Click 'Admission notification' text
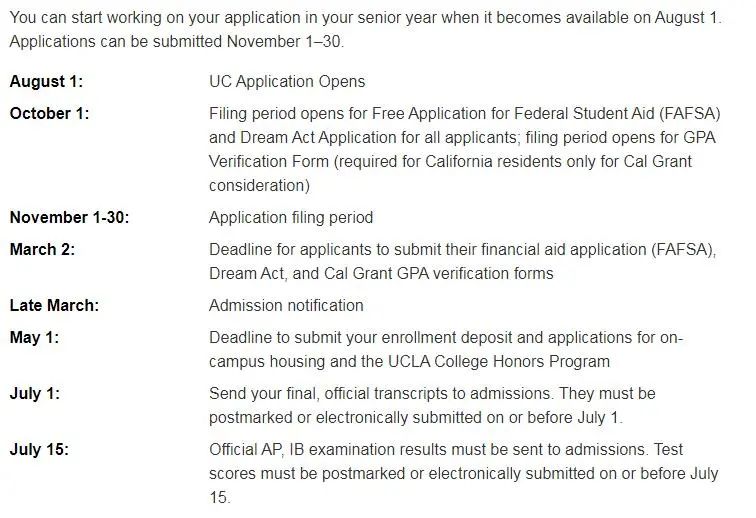The image size is (756, 518). click(286, 306)
